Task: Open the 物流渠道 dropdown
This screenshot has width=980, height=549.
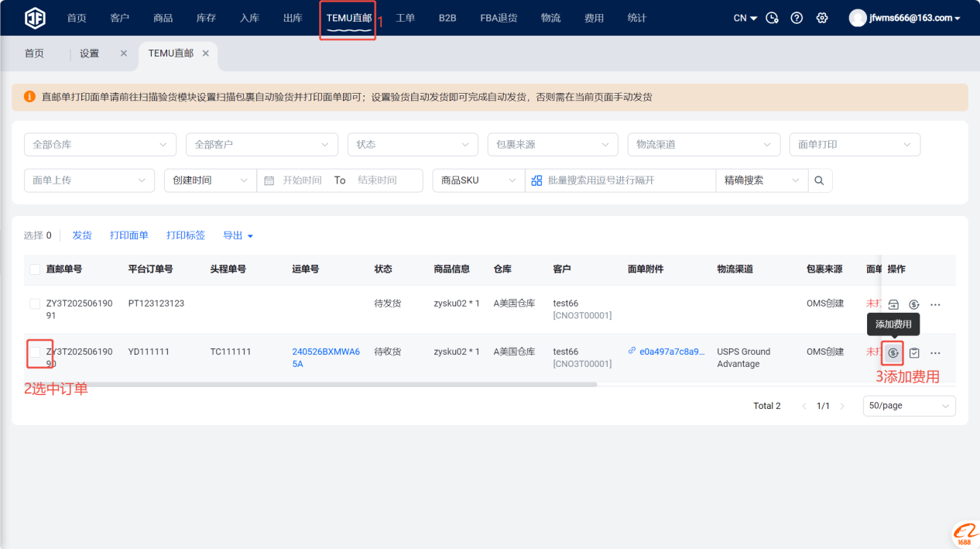Action: pyautogui.click(x=704, y=145)
